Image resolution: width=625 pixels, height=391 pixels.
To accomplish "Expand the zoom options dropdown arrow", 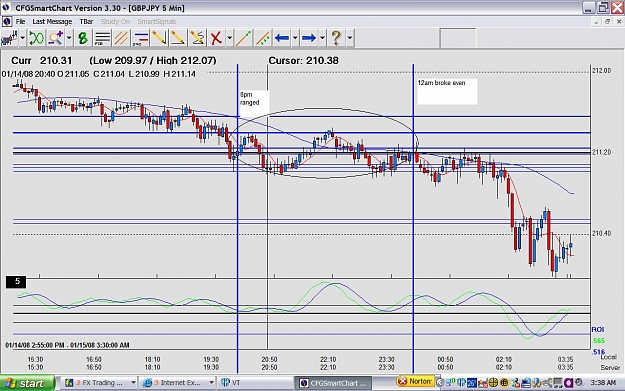I will 69,38.
